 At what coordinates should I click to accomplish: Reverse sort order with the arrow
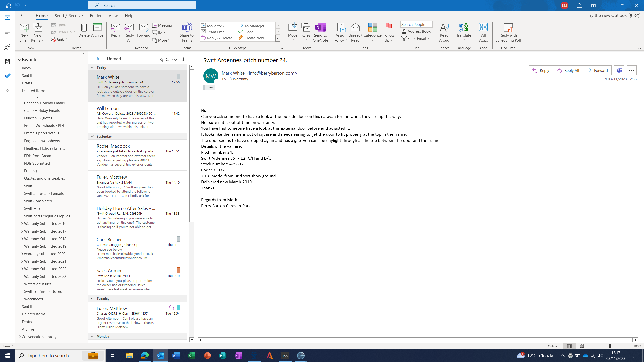tap(183, 59)
